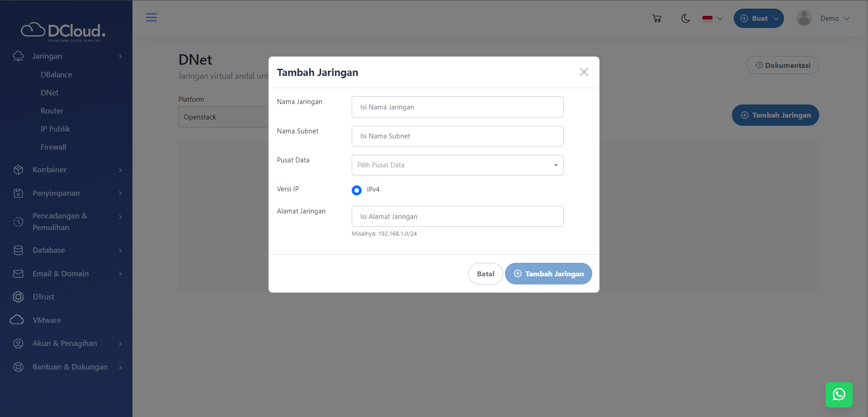
Task: Click the Batal button
Action: (x=486, y=274)
